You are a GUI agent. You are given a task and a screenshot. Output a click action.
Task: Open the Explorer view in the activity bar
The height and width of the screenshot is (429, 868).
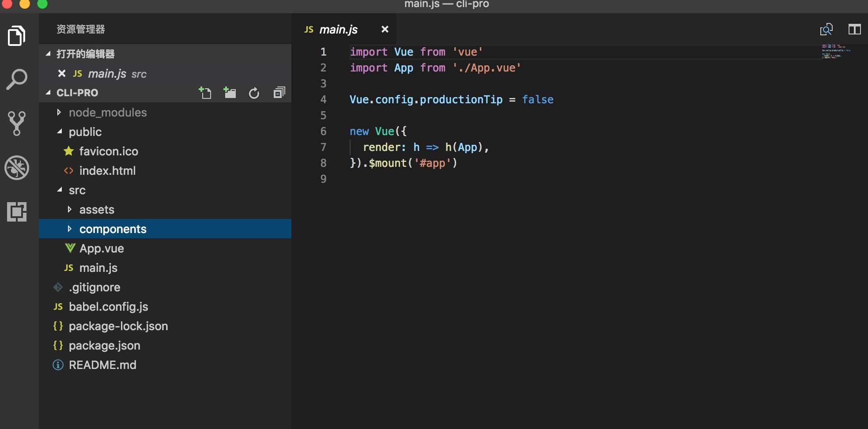tap(17, 36)
